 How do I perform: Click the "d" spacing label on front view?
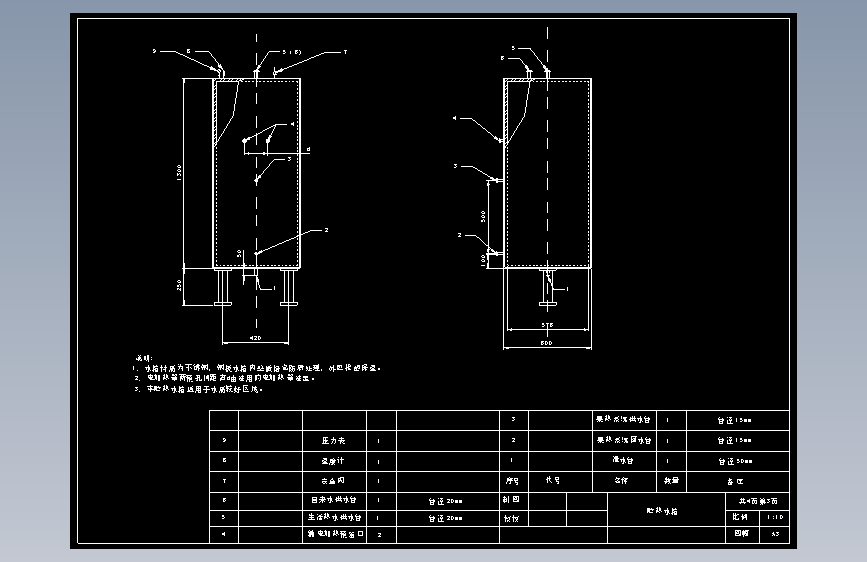pyautogui.click(x=309, y=149)
